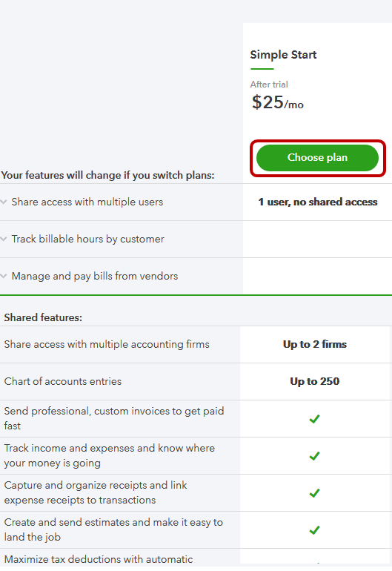Image resolution: width=392 pixels, height=571 pixels.
Task: Click checkmark for custom invoices feature
Action: (x=314, y=419)
